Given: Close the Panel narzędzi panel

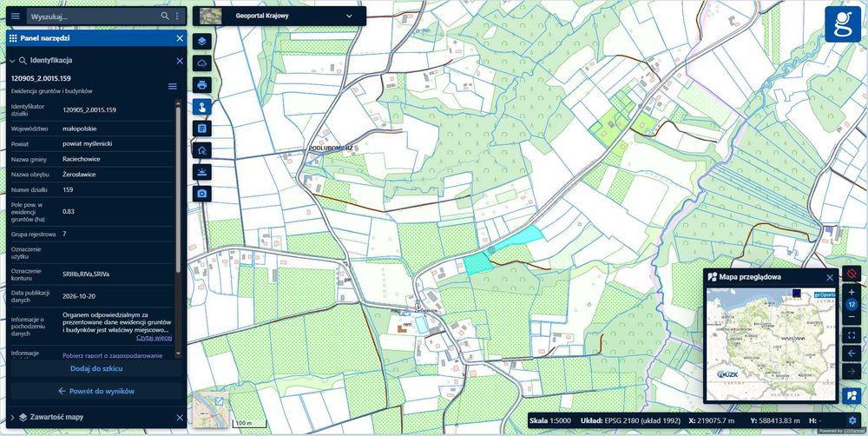Looking at the screenshot, I should [180, 38].
